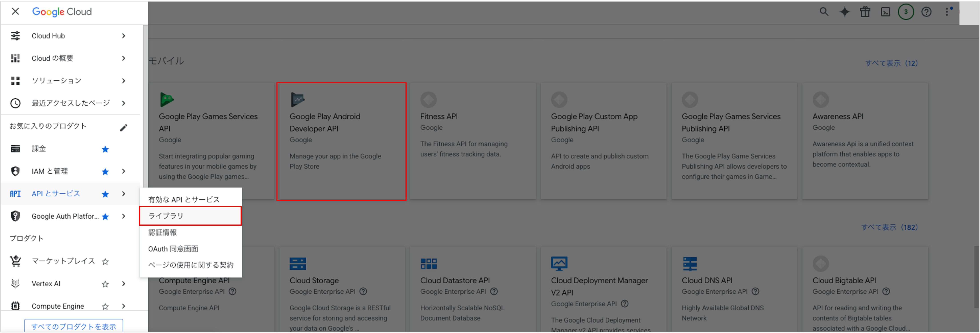Click help icon beside Cloud Storage Enterprise API
This screenshot has width=980, height=333.
[x=363, y=291]
